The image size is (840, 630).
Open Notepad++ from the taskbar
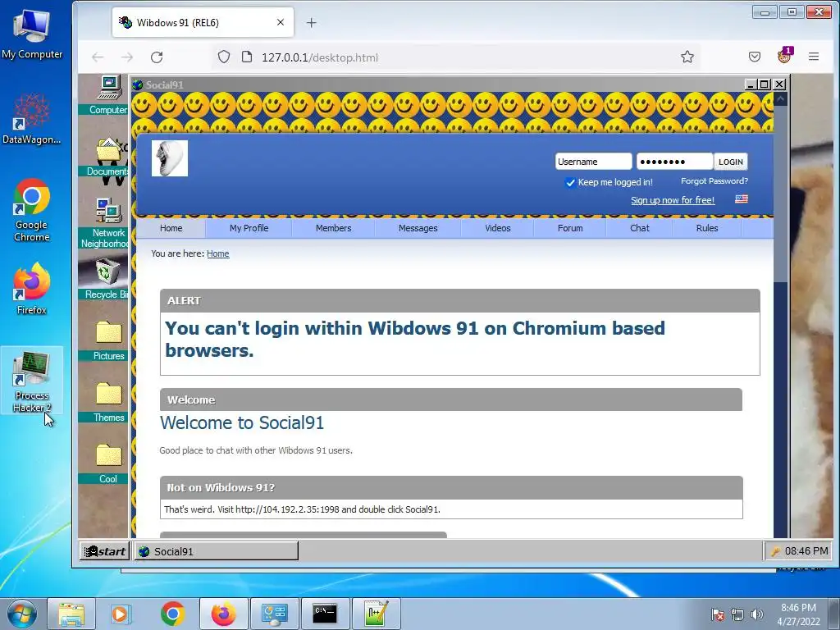[376, 614]
